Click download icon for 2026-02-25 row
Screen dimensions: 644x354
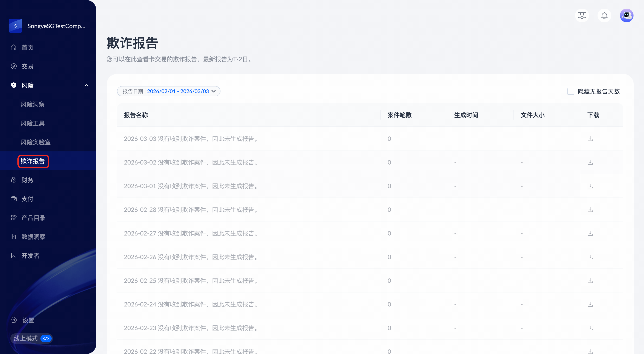tap(590, 281)
